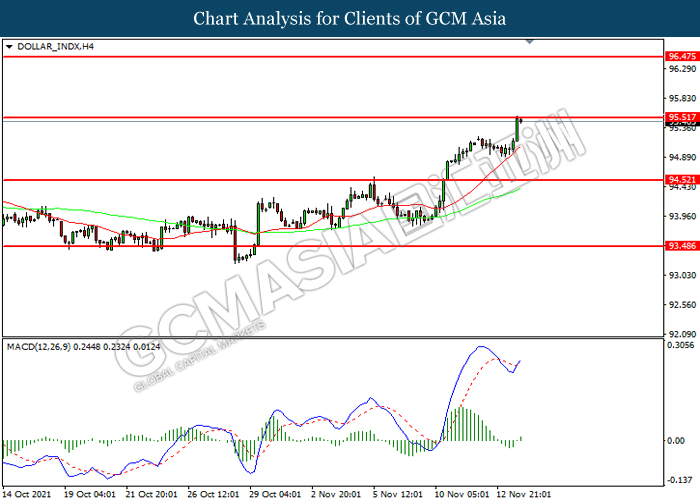
Task: Click the 93.960 price axis value
Action: [682, 216]
